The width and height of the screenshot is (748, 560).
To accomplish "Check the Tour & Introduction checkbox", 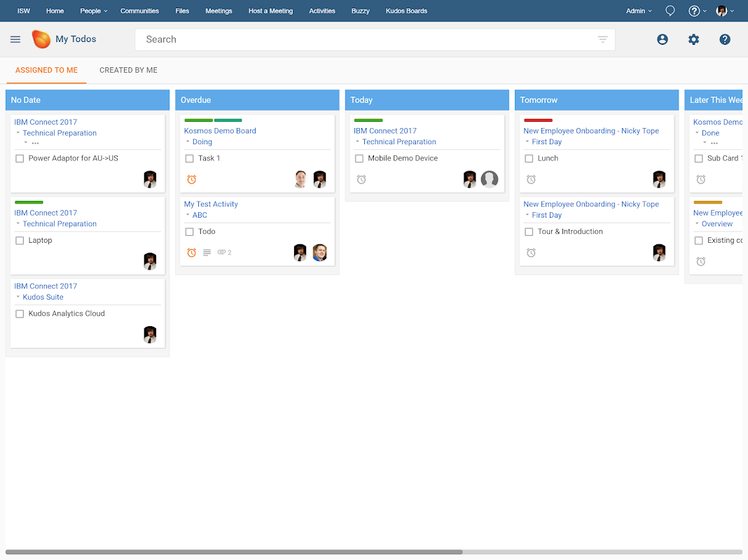I will click(x=529, y=232).
